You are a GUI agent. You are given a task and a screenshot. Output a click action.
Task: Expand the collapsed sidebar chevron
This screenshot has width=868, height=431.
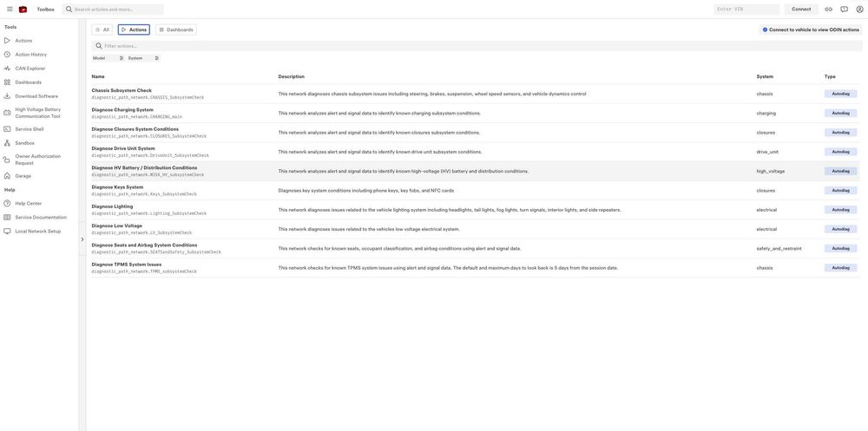[82, 239]
